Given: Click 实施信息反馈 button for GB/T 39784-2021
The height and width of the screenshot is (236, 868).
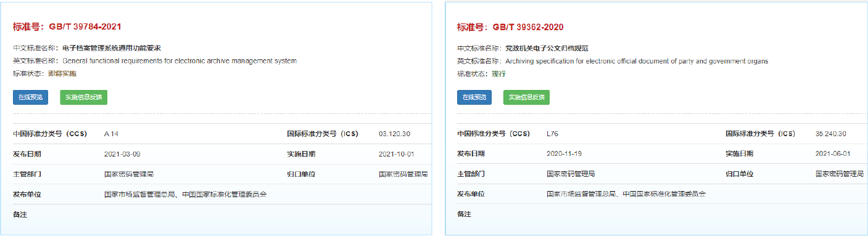Looking at the screenshot, I should click(83, 97).
